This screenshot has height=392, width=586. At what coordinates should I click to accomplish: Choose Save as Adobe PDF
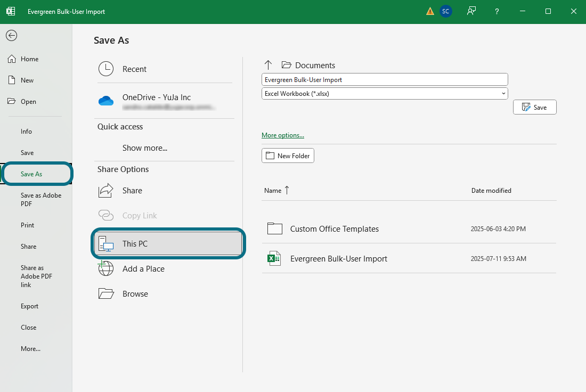(x=40, y=200)
